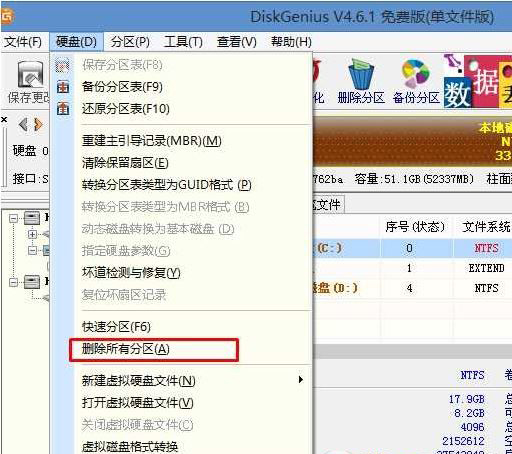Image resolution: width=512 pixels, height=454 pixels.
Task: Click the forward arrow in disk navigation
Action: coord(38,125)
